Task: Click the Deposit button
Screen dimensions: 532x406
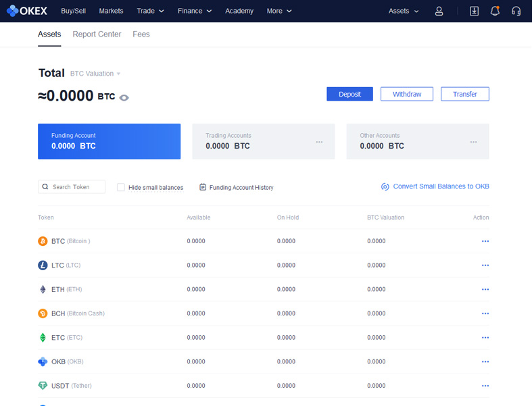Action: pos(349,94)
